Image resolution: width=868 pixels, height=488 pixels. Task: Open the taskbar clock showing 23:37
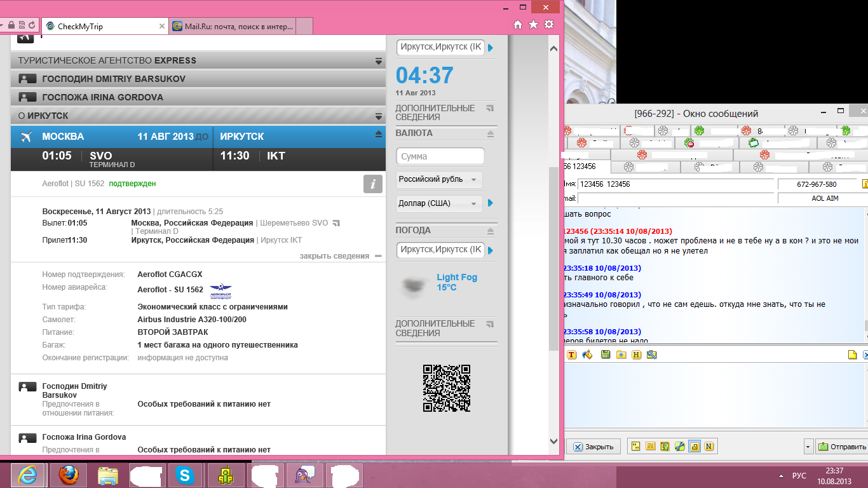(x=834, y=476)
